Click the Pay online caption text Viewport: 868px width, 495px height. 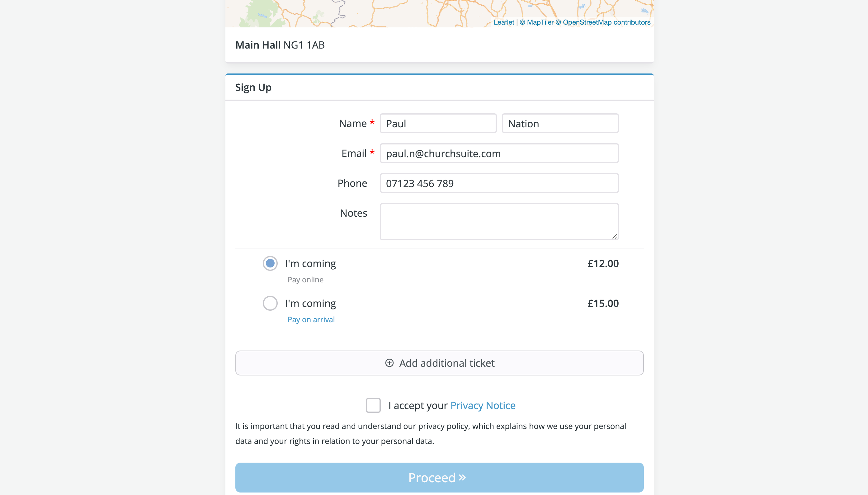(x=305, y=280)
